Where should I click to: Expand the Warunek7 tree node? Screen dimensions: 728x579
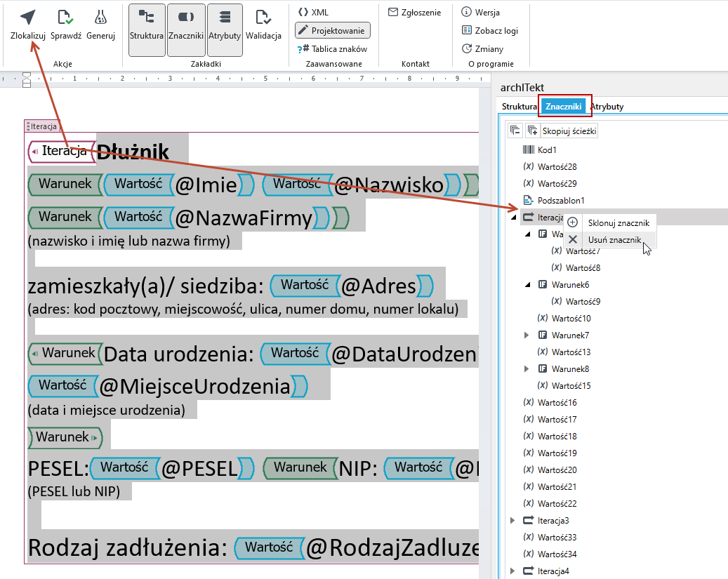527,335
